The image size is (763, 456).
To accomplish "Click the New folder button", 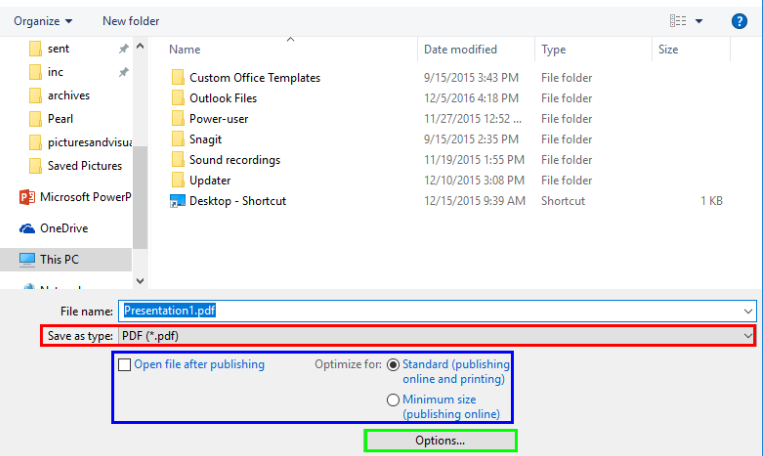I will pyautogui.click(x=130, y=21).
